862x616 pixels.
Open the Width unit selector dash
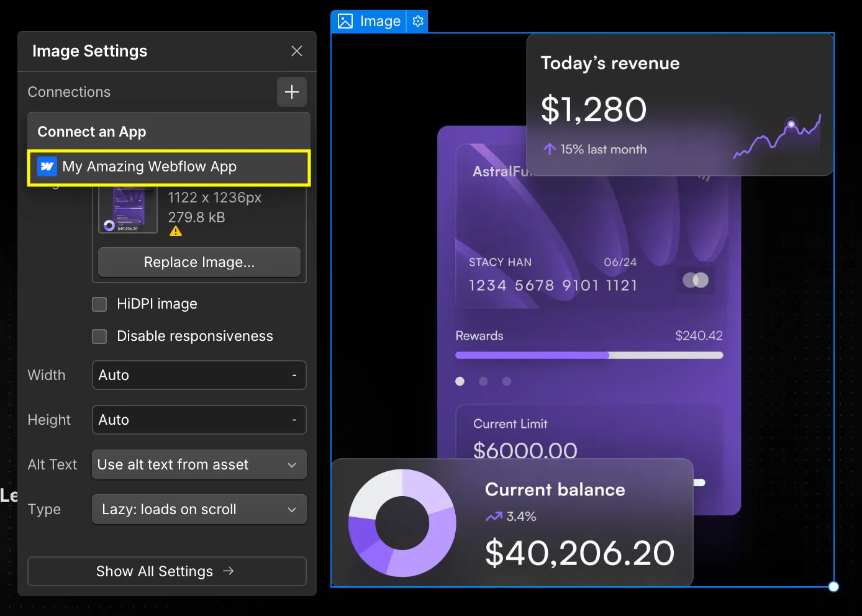(x=294, y=375)
